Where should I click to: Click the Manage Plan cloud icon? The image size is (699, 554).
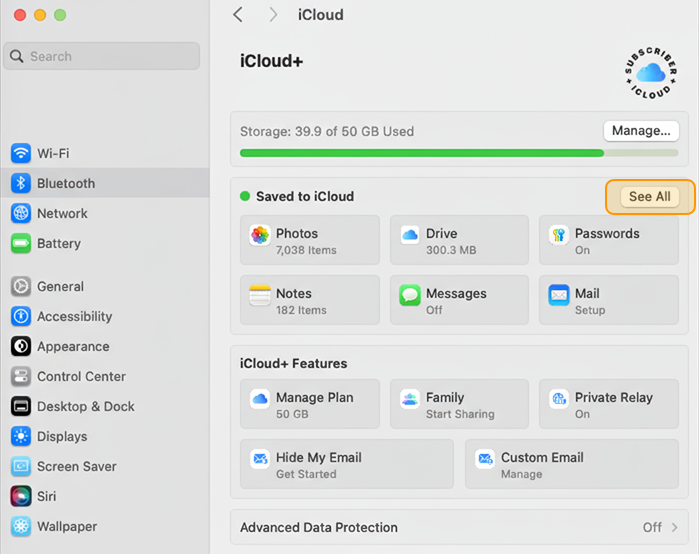[x=259, y=399]
